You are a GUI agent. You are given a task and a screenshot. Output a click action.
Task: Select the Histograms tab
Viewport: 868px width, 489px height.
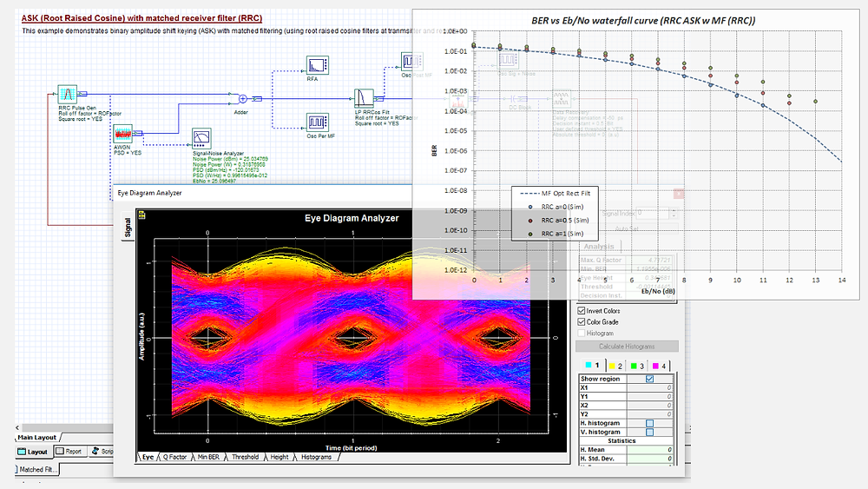tap(316, 457)
